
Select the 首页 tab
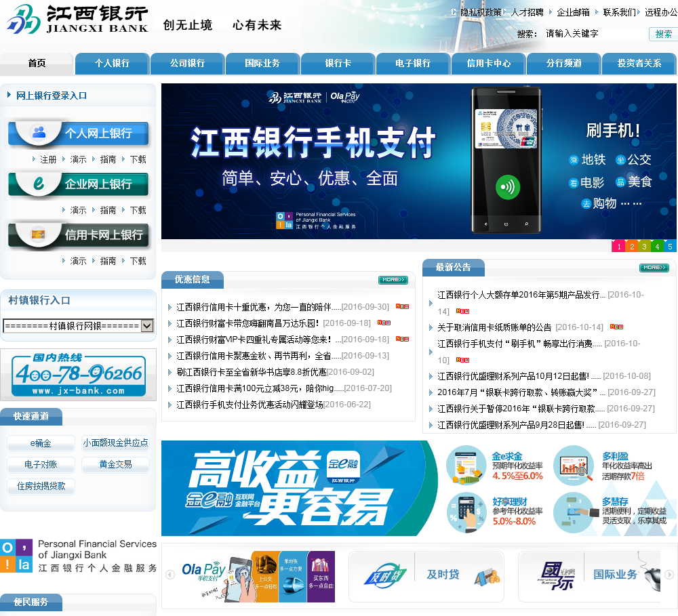tap(37, 63)
